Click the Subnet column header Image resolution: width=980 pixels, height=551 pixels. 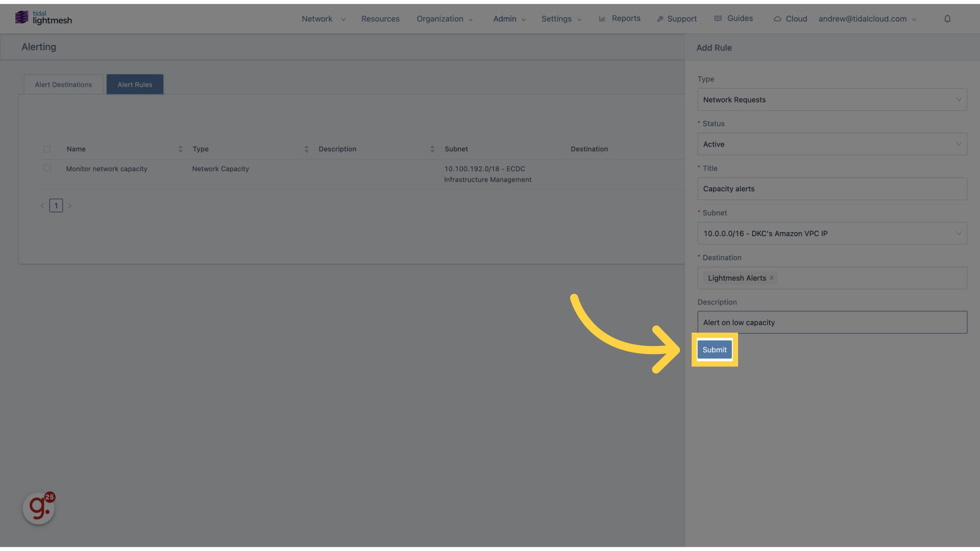pyautogui.click(x=456, y=149)
